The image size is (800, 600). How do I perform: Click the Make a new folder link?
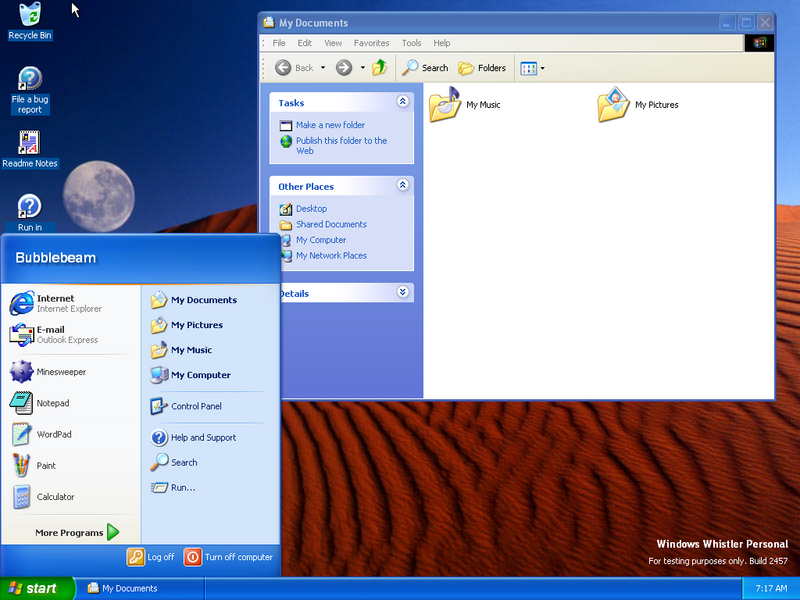pos(330,125)
